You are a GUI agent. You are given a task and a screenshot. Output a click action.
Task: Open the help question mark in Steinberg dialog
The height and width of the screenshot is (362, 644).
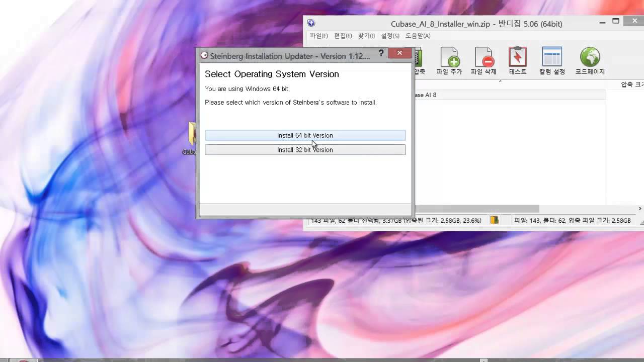(381, 53)
